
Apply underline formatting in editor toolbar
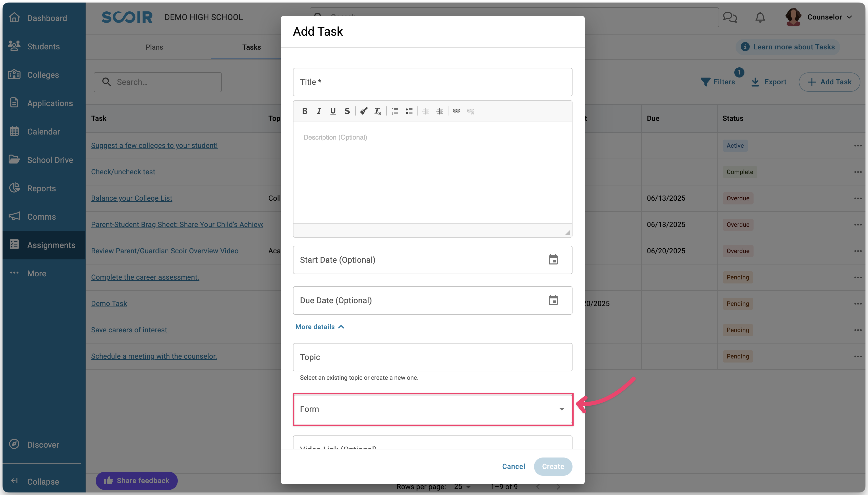point(333,111)
